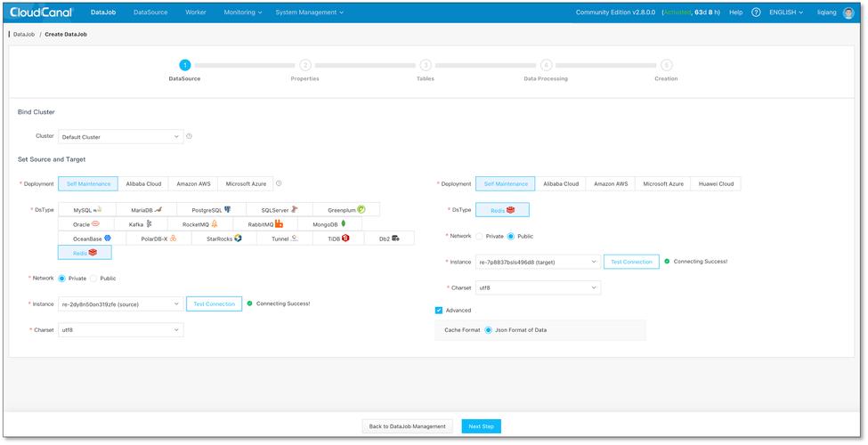Select source Amazon AWS deployment
The image size is (868, 445).
[193, 183]
